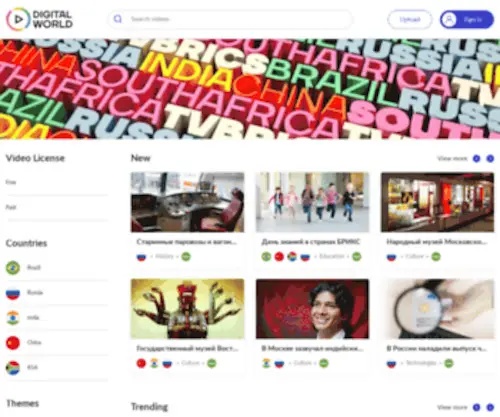The width and height of the screenshot is (500, 417).
Task: Open title "В России наладили выпуск ч..."
Action: tap(436, 348)
